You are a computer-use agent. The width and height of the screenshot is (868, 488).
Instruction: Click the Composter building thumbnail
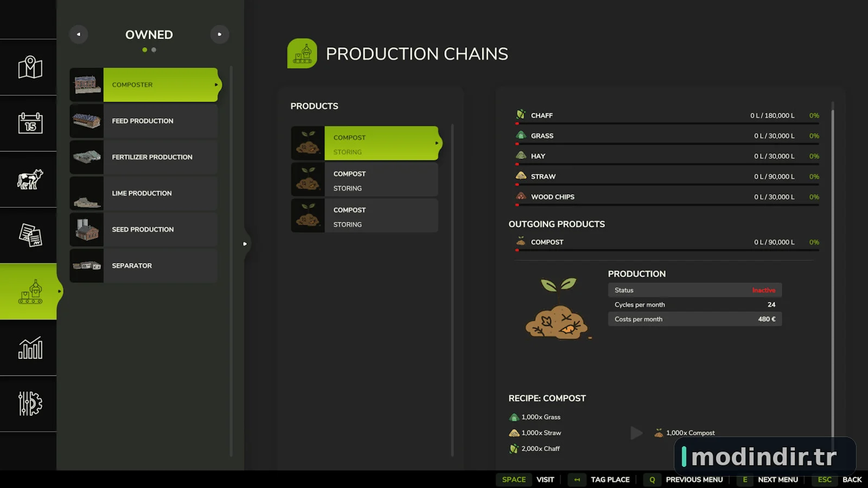(86, 85)
